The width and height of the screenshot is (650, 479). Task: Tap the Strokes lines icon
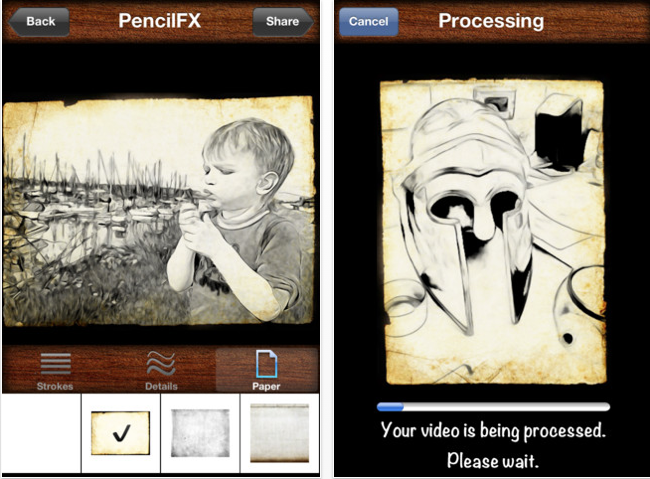[x=56, y=364]
